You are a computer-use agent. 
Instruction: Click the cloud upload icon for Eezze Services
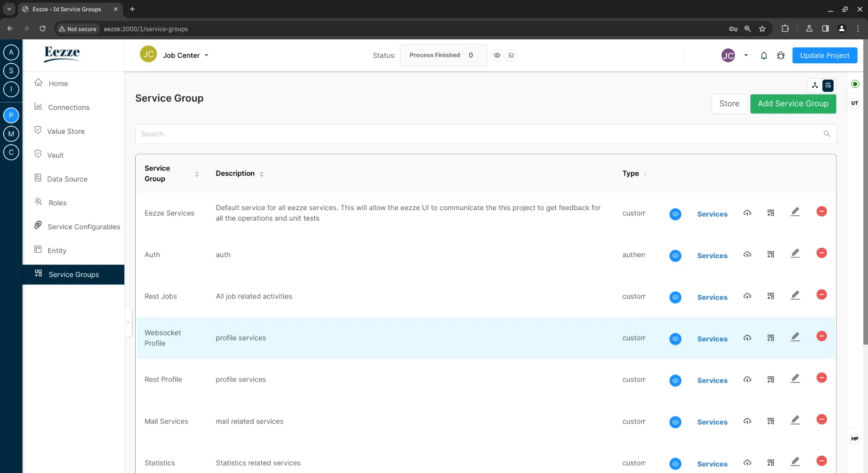747,213
